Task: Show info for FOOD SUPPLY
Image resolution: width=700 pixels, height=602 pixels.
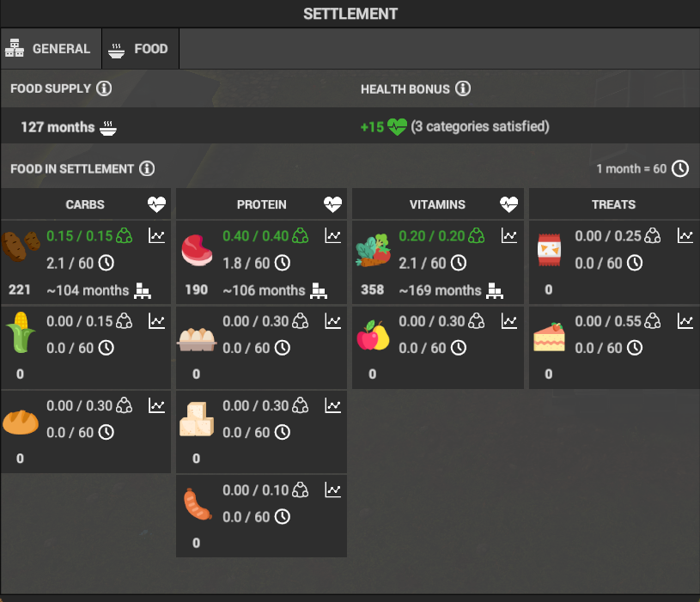Action: pos(104,88)
